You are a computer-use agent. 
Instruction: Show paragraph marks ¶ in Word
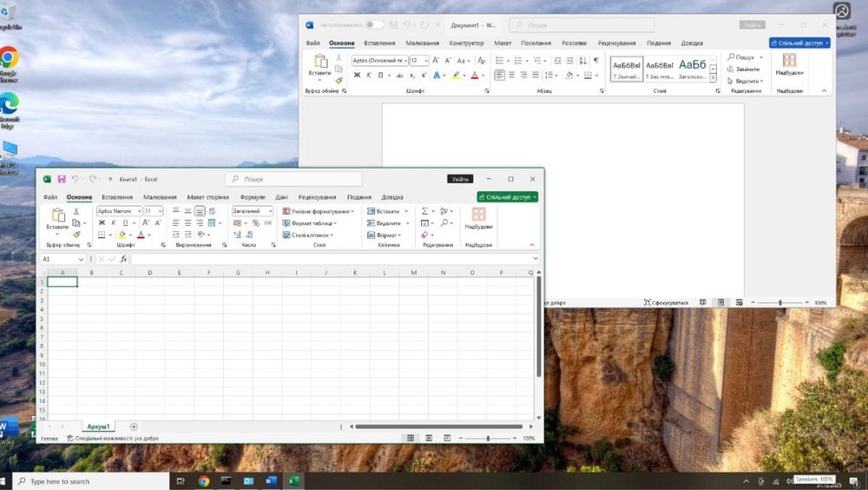click(596, 61)
